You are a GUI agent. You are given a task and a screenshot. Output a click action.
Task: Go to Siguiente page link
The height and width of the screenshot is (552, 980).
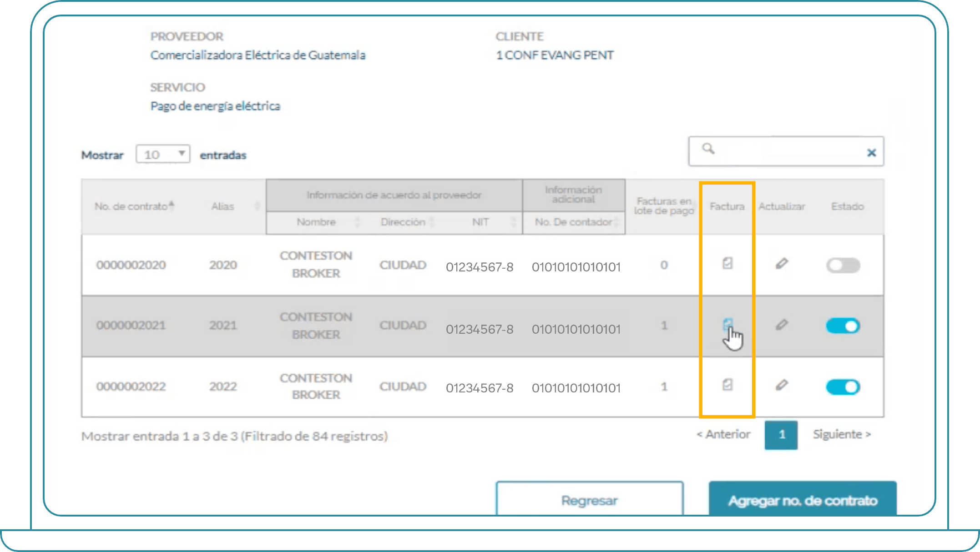[841, 434]
